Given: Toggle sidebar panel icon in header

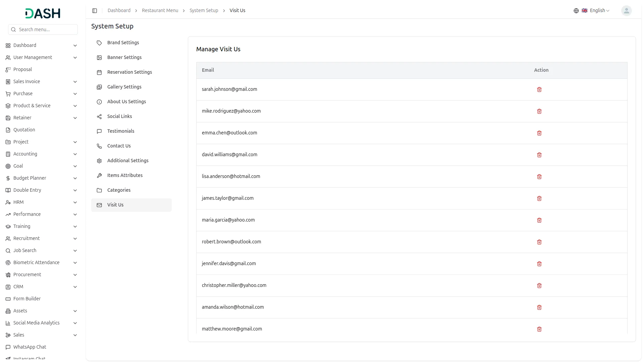Looking at the screenshot, I should click(95, 11).
